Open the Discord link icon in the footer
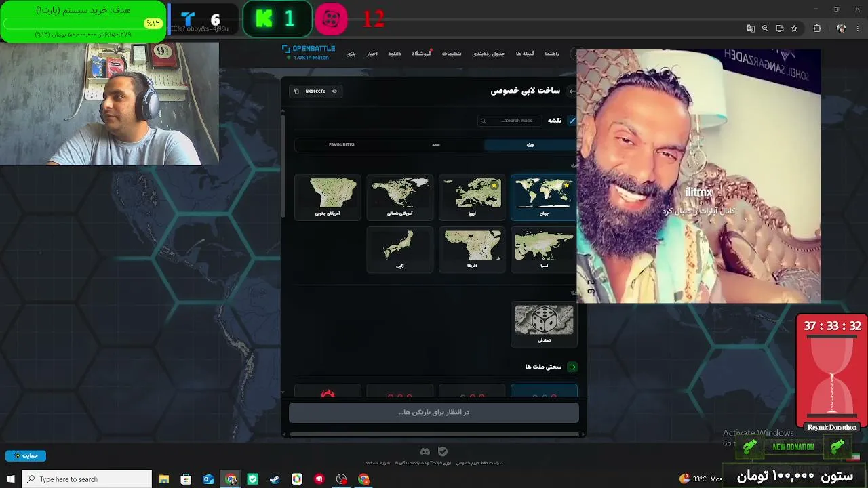This screenshot has width=868, height=488. click(425, 451)
